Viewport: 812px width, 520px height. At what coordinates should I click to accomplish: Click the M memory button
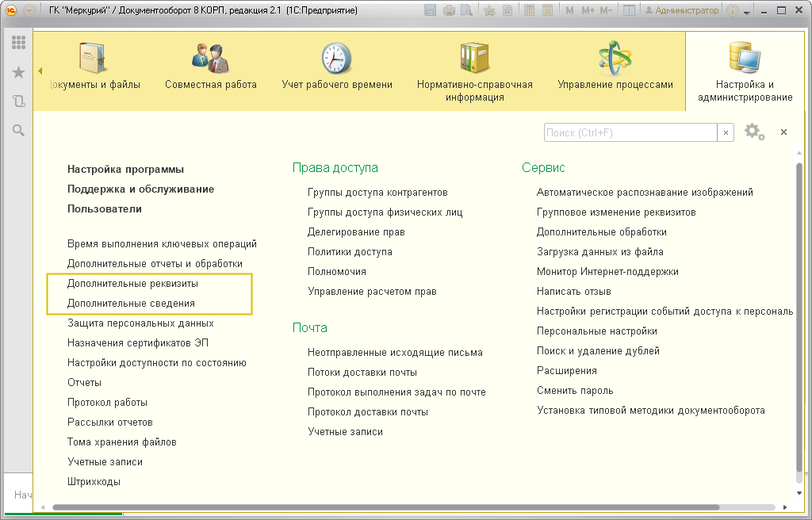(569, 10)
